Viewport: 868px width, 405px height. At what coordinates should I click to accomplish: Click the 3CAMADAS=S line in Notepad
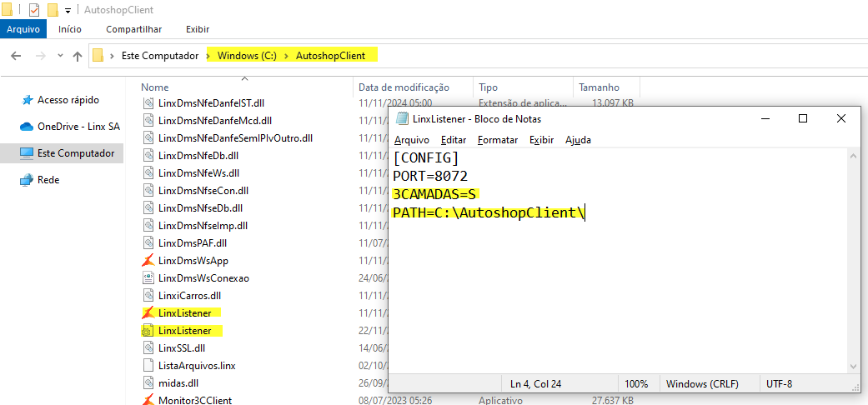pos(434,195)
